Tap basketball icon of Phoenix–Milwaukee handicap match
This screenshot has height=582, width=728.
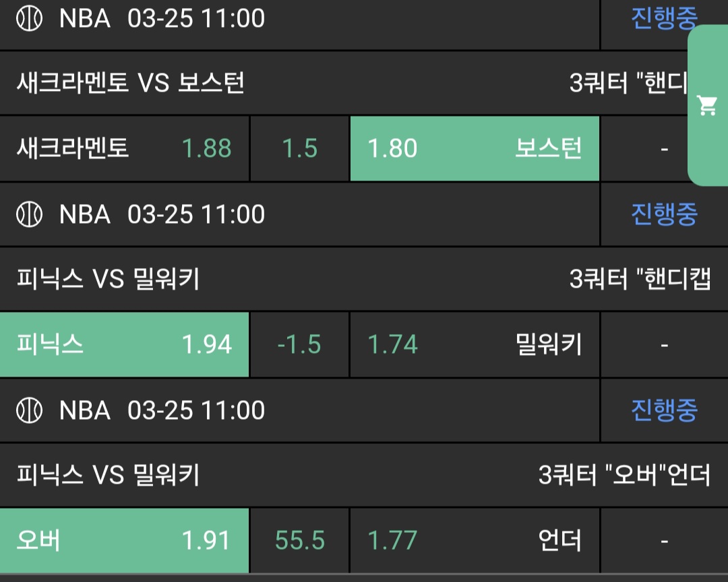click(x=30, y=215)
